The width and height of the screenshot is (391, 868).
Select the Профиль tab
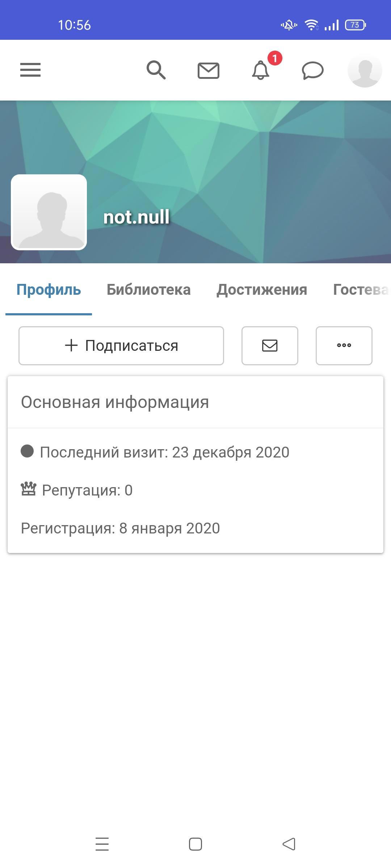point(49,290)
